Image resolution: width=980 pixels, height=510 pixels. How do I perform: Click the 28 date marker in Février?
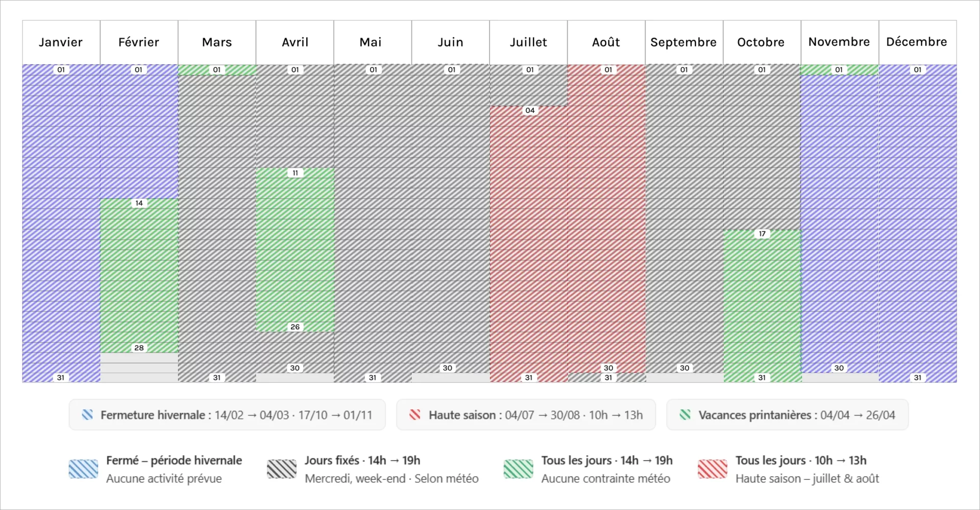(139, 348)
